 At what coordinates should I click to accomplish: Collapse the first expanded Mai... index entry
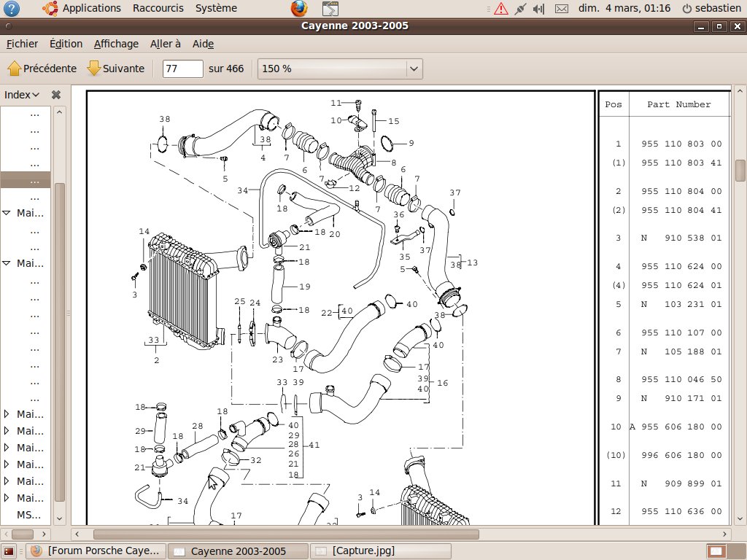[x=7, y=213]
